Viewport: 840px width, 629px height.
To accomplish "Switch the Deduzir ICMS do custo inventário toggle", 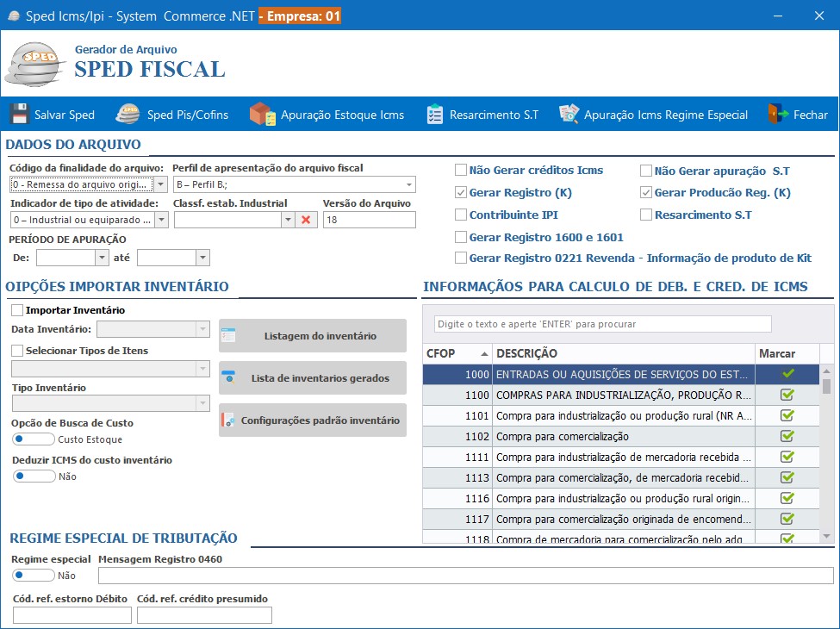I will 33,476.
